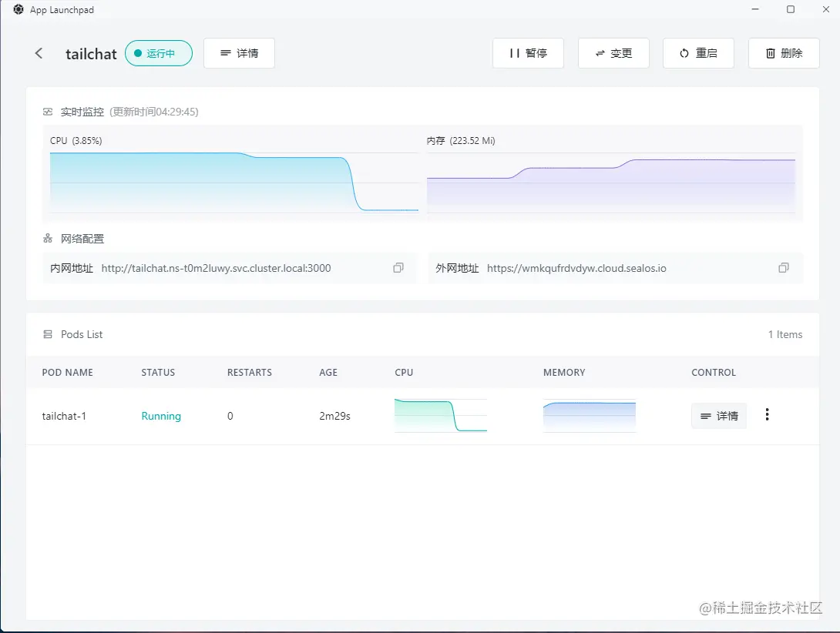Viewport: 840px width, 633px height.
Task: Maximize the App Launchpad window
Action: (791, 9)
